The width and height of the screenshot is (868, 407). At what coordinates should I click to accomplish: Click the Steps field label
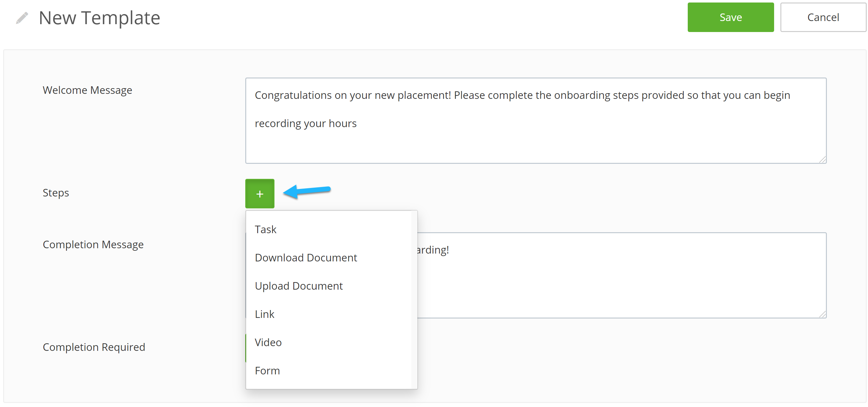click(56, 193)
